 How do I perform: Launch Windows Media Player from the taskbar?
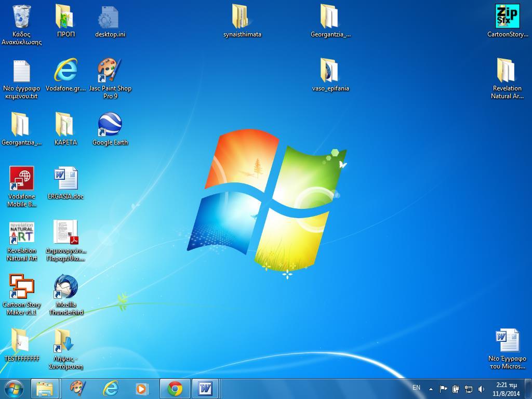[141, 389]
